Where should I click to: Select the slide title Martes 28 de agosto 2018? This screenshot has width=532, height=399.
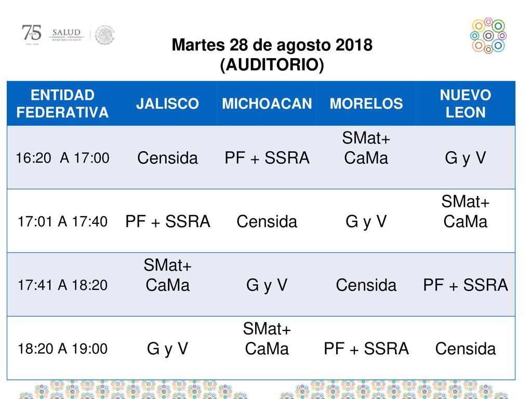[x=272, y=45]
